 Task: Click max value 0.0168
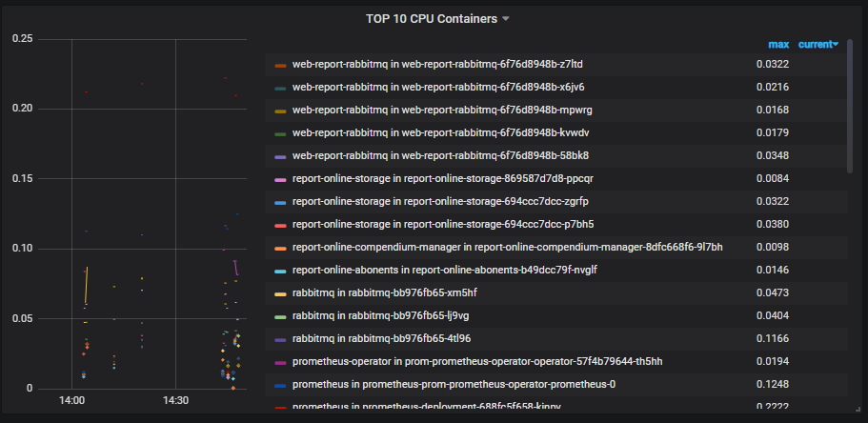click(x=773, y=111)
